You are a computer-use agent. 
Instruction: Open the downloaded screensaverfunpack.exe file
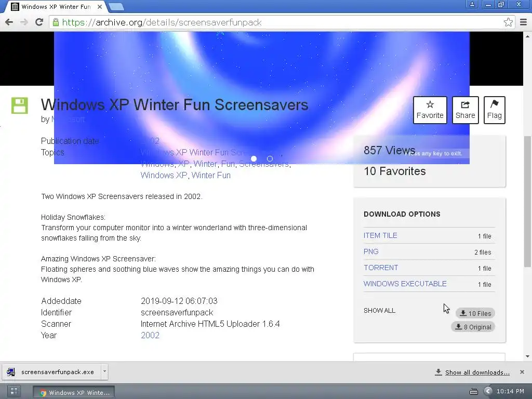[51, 372]
